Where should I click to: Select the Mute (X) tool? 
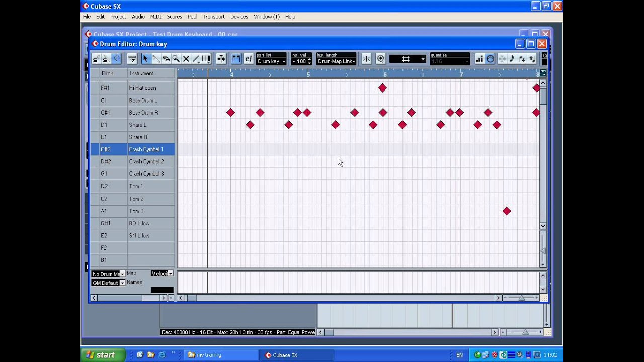(186, 59)
